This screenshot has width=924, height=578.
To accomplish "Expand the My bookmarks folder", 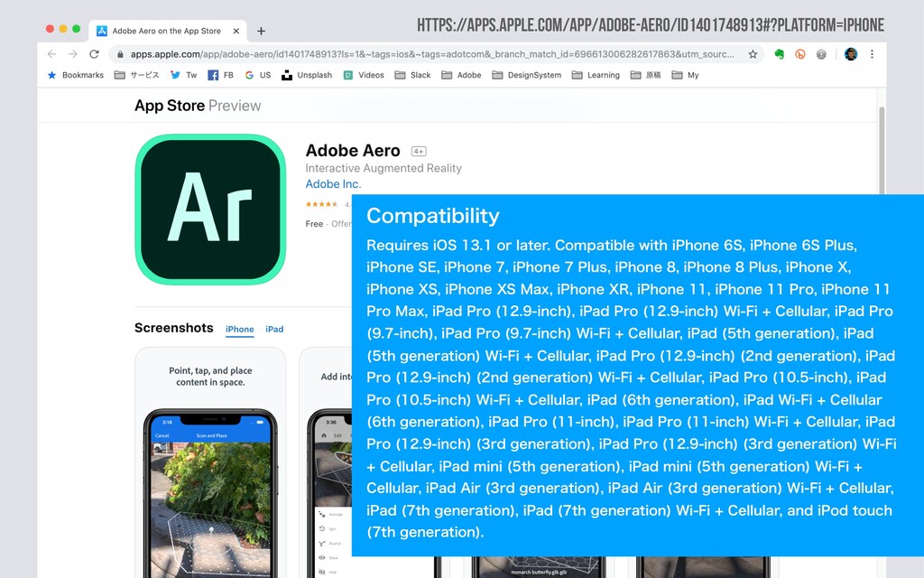I will click(686, 75).
